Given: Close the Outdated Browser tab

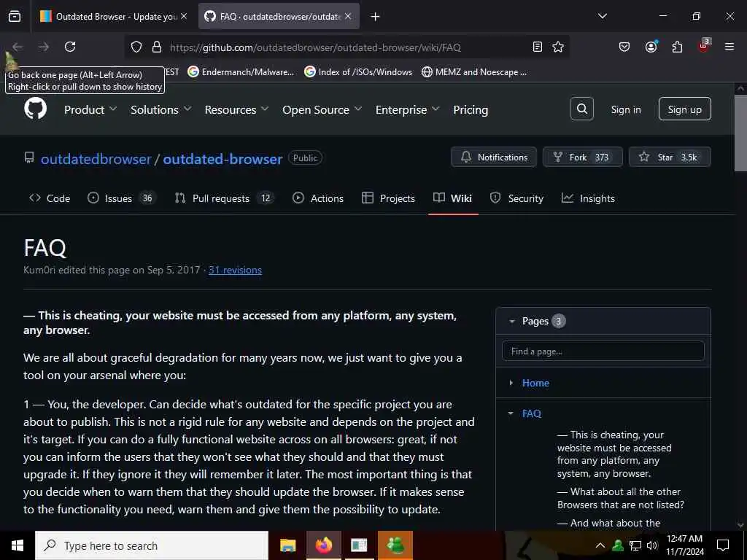Looking at the screenshot, I should (x=184, y=16).
